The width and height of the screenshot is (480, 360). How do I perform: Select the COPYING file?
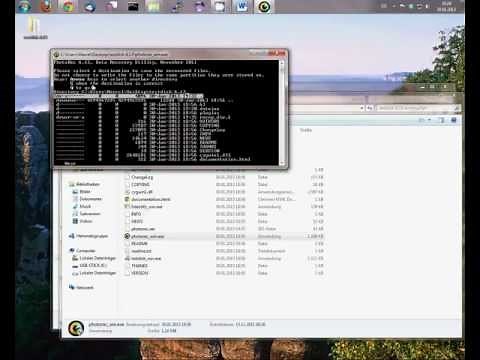(140, 184)
